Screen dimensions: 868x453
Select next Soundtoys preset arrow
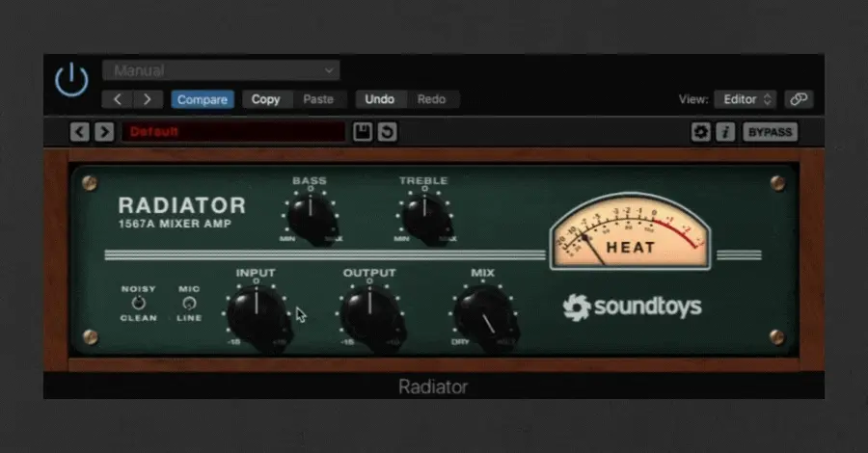104,132
